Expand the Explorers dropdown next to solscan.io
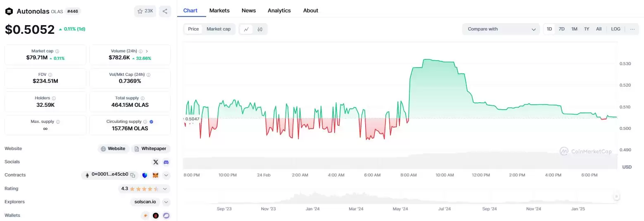The width and height of the screenshot is (644, 221). tap(166, 202)
